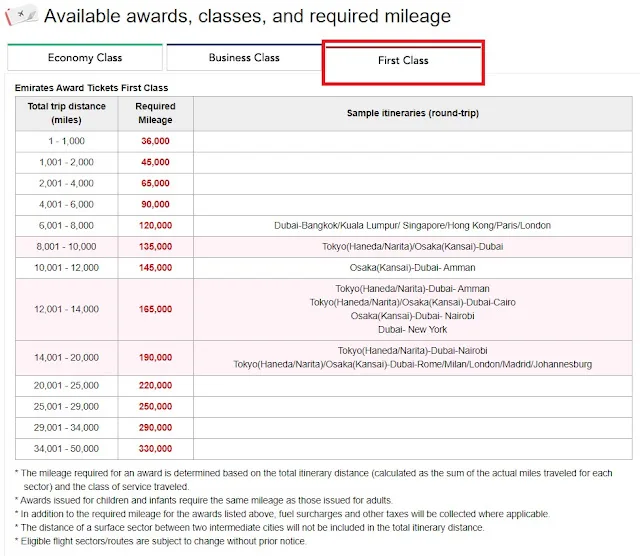Select the '4,001 - 6,000' distance cell
The width and height of the screenshot is (640, 556).
tap(67, 205)
